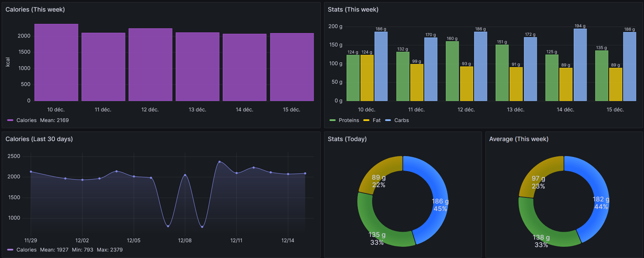
Task: Open the Calories (Last 30 days) panel title
Action: [39, 139]
